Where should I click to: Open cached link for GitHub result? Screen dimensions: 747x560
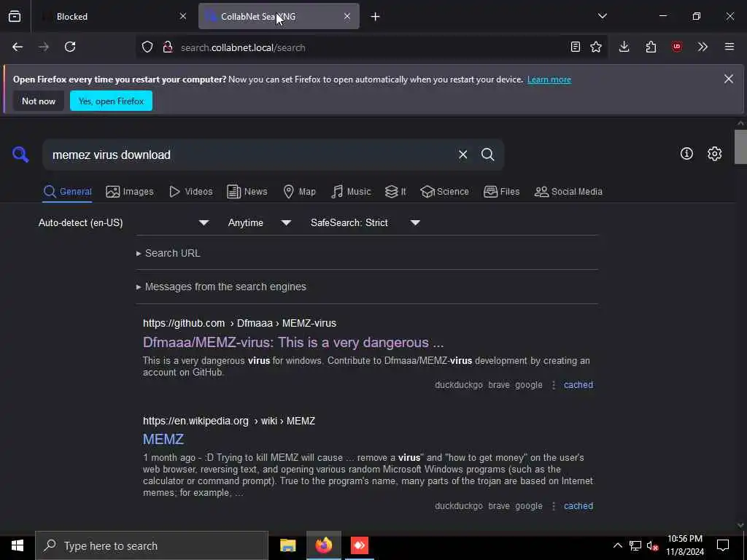[578, 385]
